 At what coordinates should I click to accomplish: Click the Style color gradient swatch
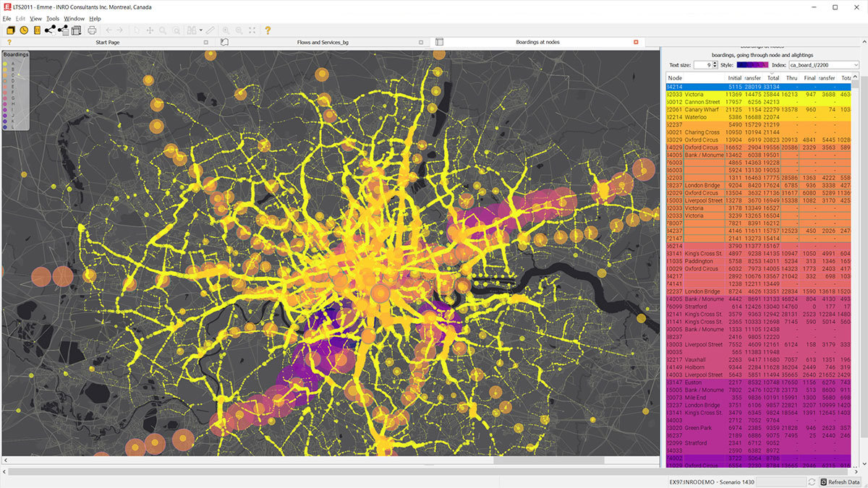click(755, 65)
